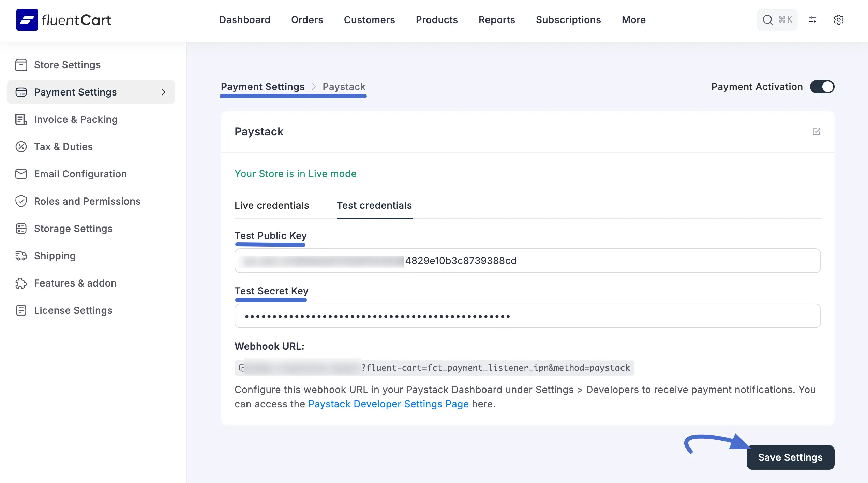Open the Paystack Developer Settings Page link
This screenshot has height=483, width=868.
(x=388, y=404)
